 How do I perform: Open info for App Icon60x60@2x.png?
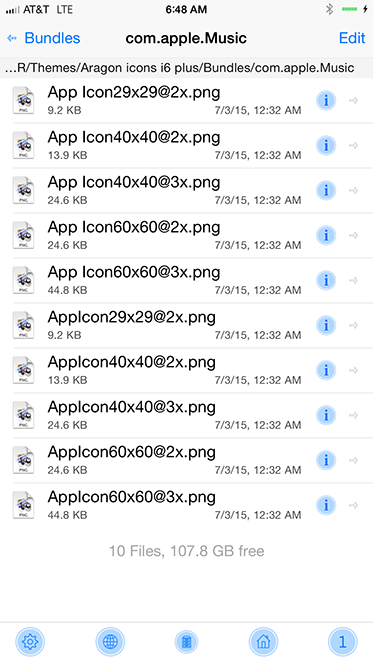pyautogui.click(x=326, y=236)
